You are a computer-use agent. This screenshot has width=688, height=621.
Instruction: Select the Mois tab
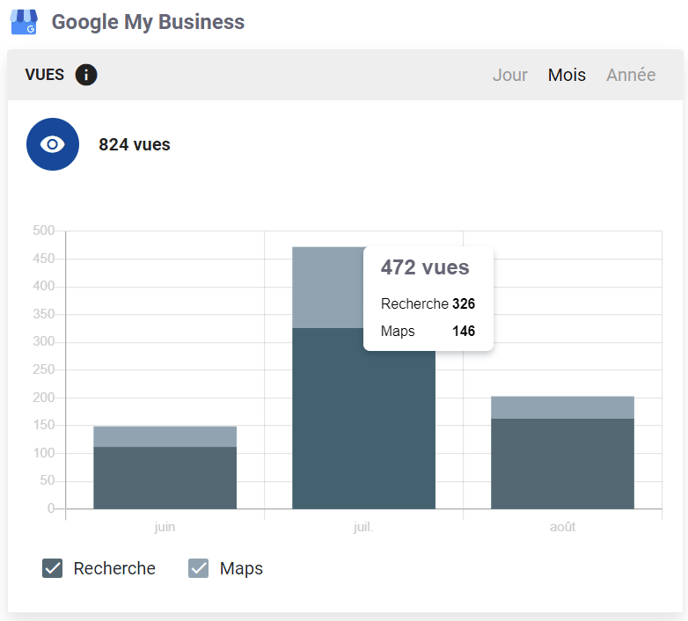566,75
